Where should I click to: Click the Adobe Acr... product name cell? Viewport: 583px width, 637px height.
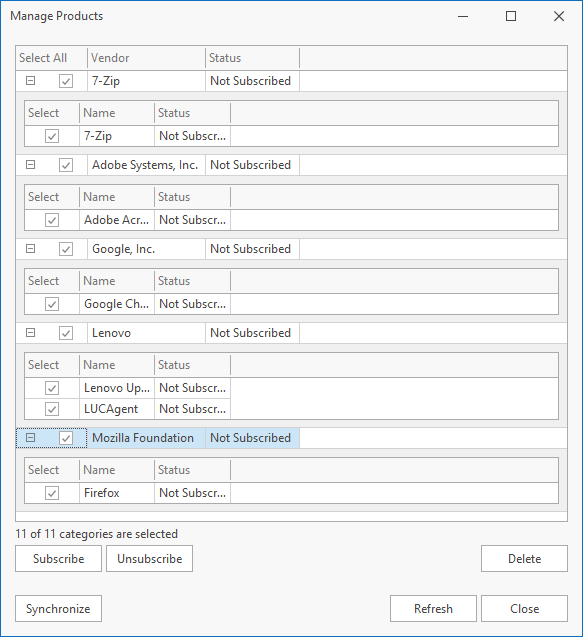[117, 220]
